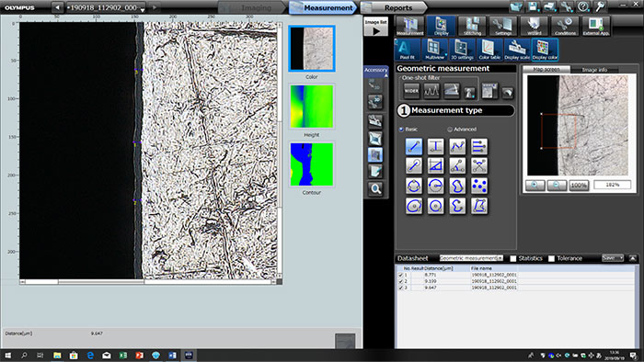644x362 pixels.
Task: Click the horizontal scrollbar under the image
Action: (148, 282)
